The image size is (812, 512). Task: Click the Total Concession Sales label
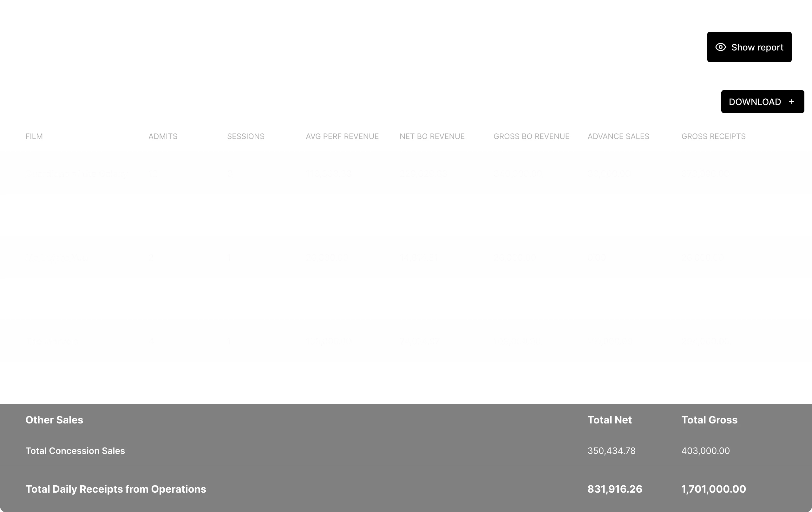click(x=75, y=451)
